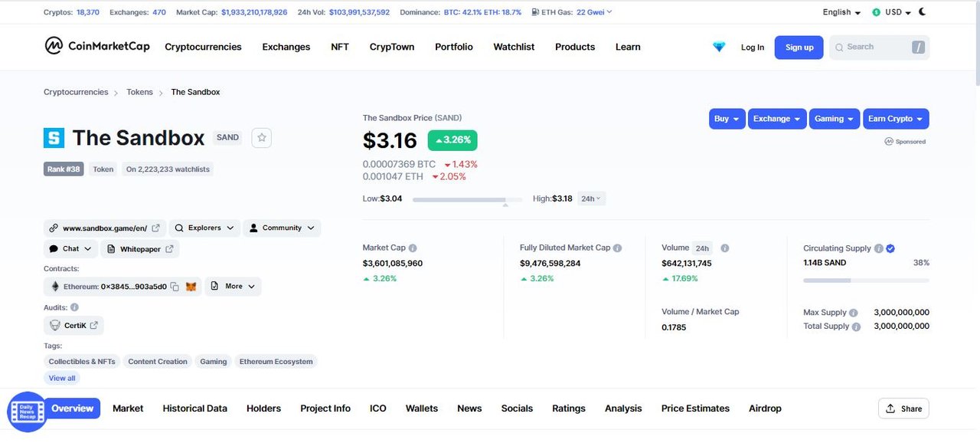This screenshot has height=446, width=980.
Task: Click the Tokens breadcrumb link
Action: tap(140, 92)
